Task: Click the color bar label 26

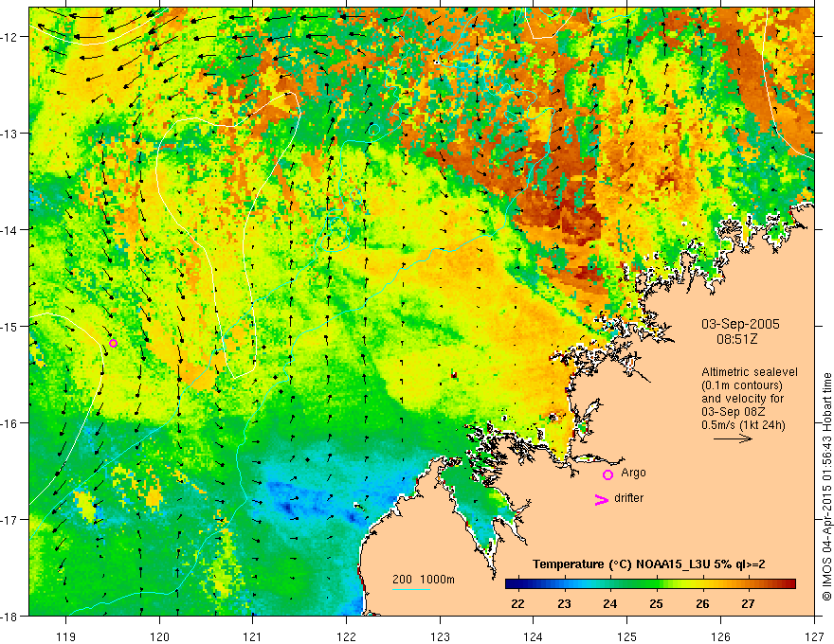Action: (x=702, y=604)
